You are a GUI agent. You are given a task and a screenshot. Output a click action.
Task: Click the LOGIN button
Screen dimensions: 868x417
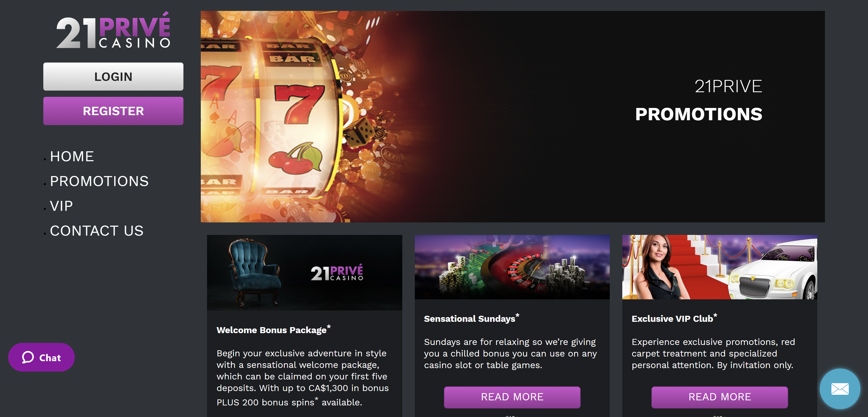(113, 76)
